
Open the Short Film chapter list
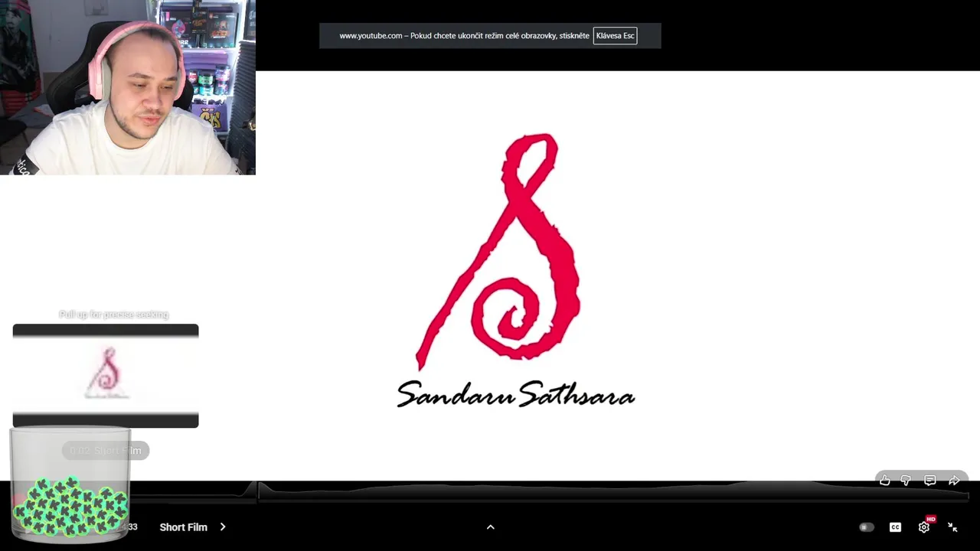click(x=192, y=527)
